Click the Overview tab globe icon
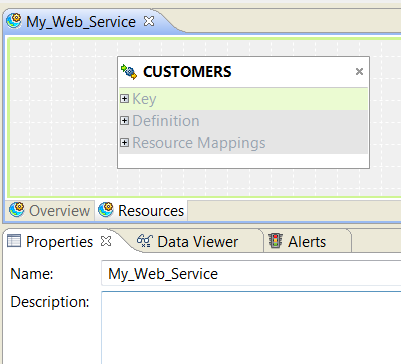 17,210
